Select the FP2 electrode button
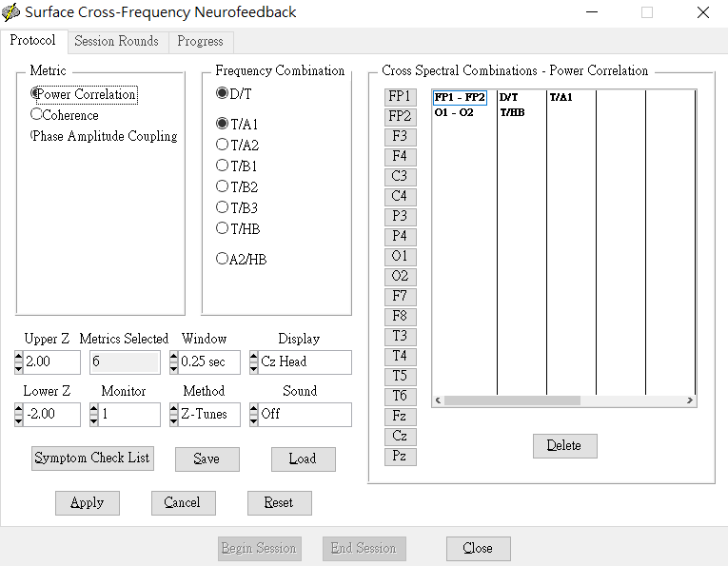 [401, 117]
